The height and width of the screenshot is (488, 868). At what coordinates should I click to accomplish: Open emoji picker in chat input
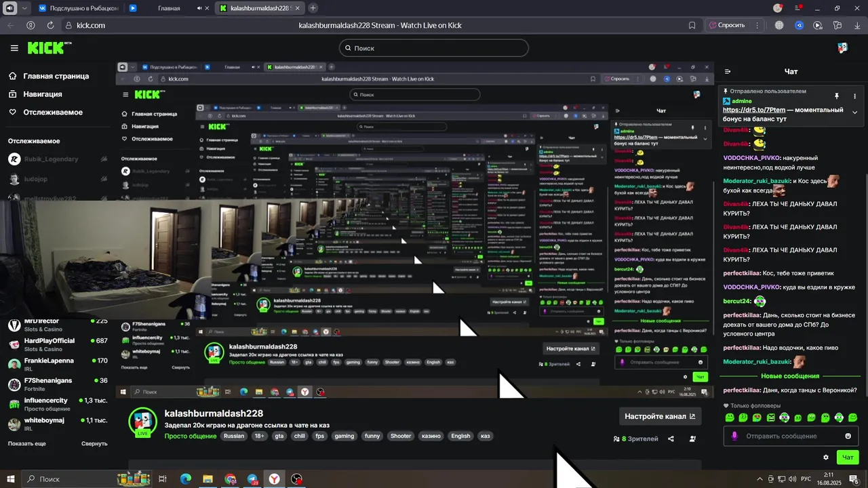point(848,436)
